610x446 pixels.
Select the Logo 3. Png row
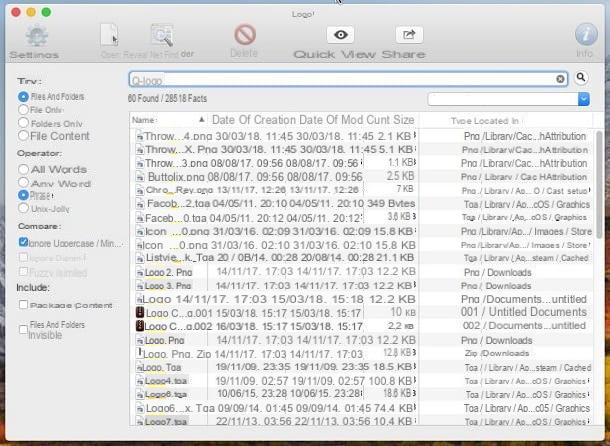[362, 286]
